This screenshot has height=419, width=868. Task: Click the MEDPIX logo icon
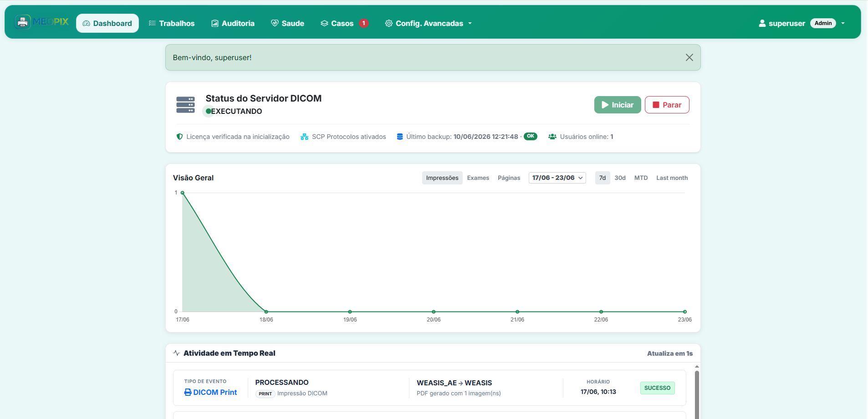pyautogui.click(x=22, y=22)
